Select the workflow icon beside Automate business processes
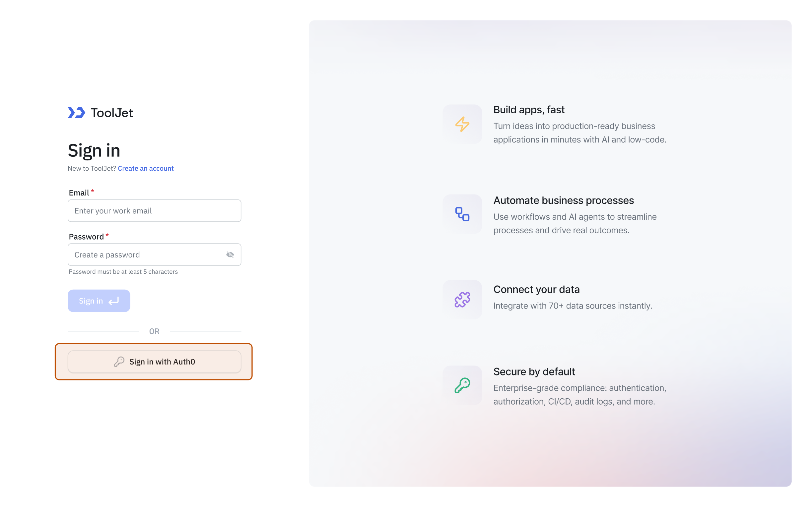812x507 pixels. point(462,214)
